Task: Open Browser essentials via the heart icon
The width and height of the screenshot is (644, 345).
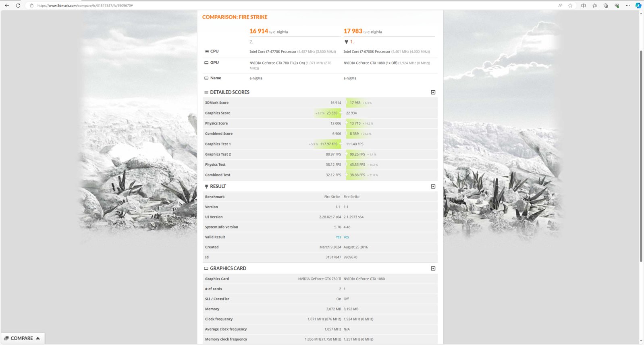Action: [x=617, y=6]
